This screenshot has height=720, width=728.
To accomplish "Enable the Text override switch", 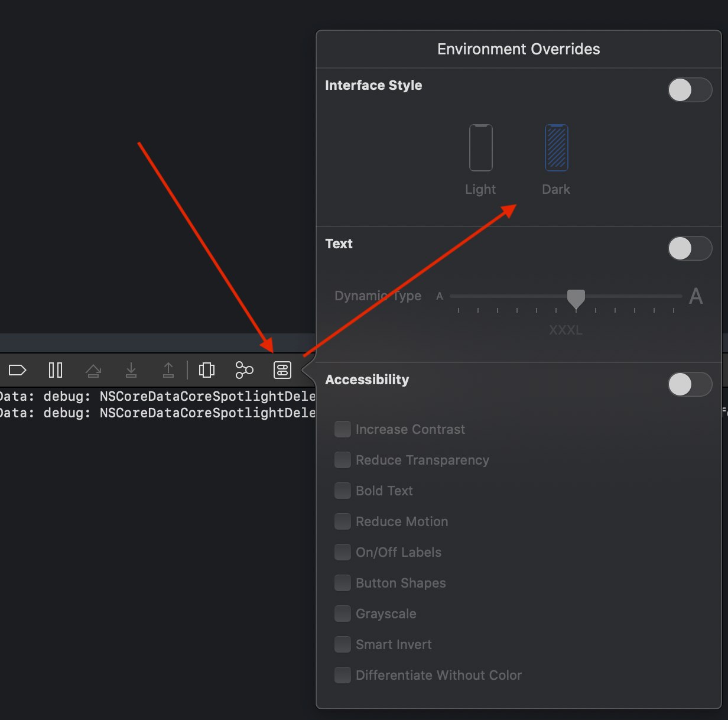I will click(x=690, y=248).
